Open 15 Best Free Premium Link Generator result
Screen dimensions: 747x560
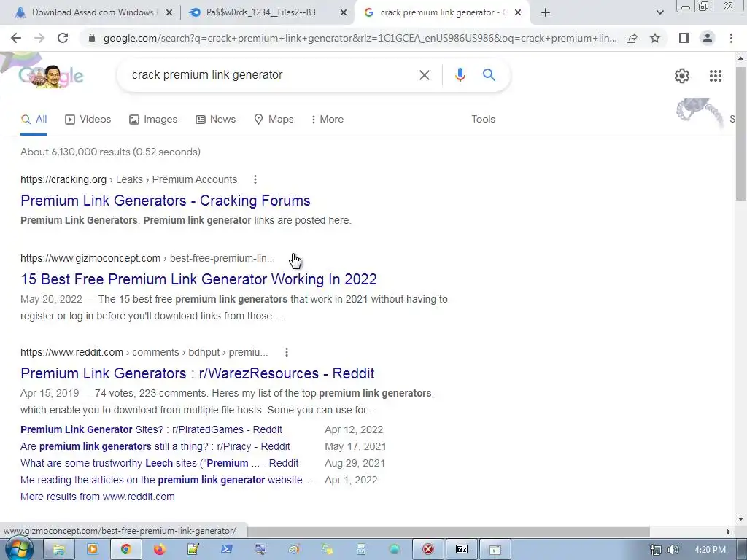click(x=198, y=279)
